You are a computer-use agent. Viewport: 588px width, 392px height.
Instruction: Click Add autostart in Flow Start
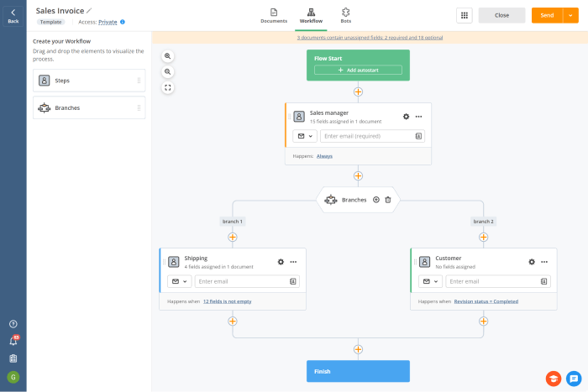358,70
